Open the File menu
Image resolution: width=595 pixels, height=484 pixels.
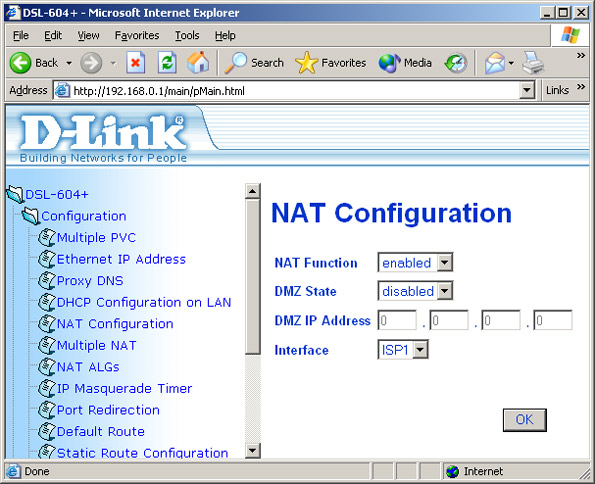[x=21, y=35]
